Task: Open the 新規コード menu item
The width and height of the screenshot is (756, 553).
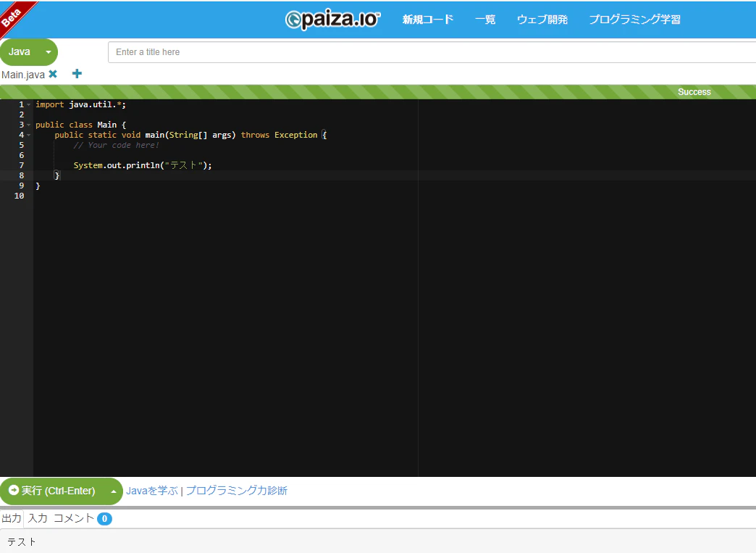Action: pyautogui.click(x=427, y=20)
